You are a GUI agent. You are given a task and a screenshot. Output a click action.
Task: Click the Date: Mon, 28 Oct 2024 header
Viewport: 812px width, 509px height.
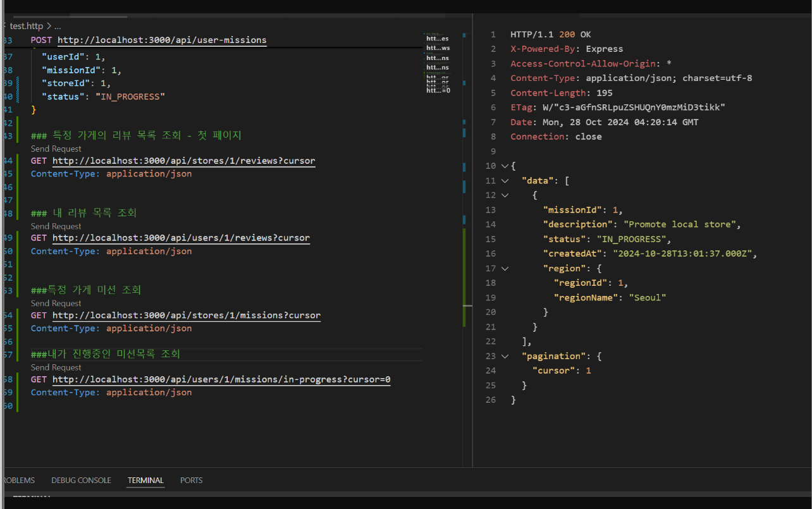tap(605, 122)
